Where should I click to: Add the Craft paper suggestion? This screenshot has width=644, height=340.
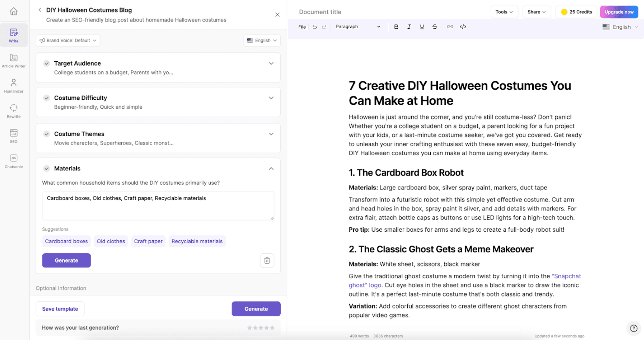point(148,241)
